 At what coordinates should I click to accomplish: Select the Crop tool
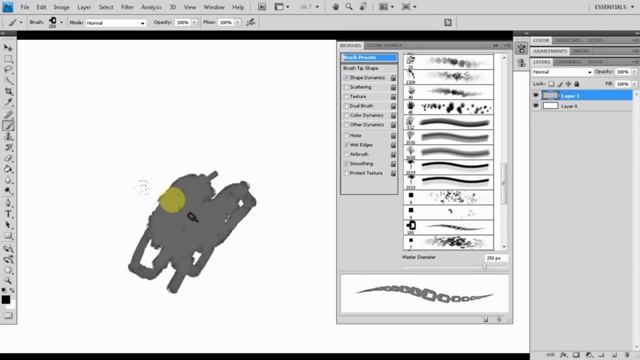click(8, 92)
